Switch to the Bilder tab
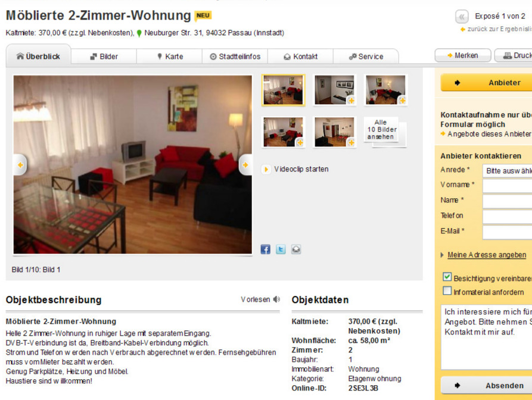Image resolution: width=532 pixels, height=400 pixels. [104, 57]
